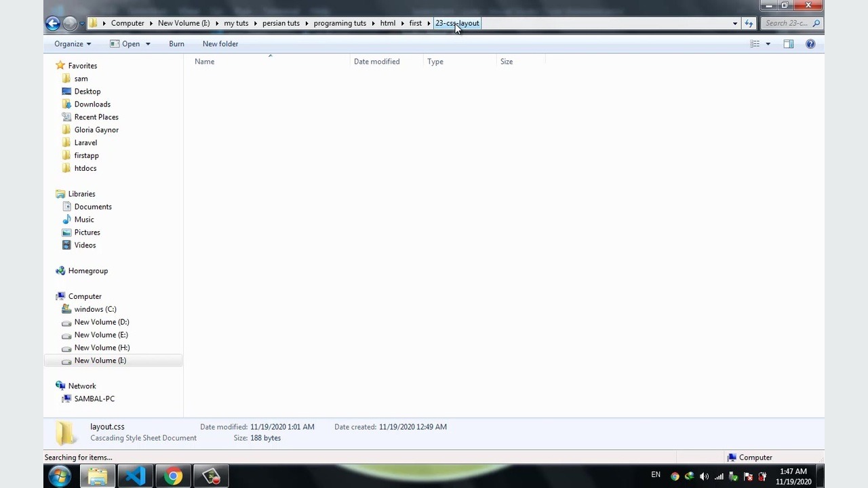
Task: Sort files by the Name column
Action: tap(270, 62)
